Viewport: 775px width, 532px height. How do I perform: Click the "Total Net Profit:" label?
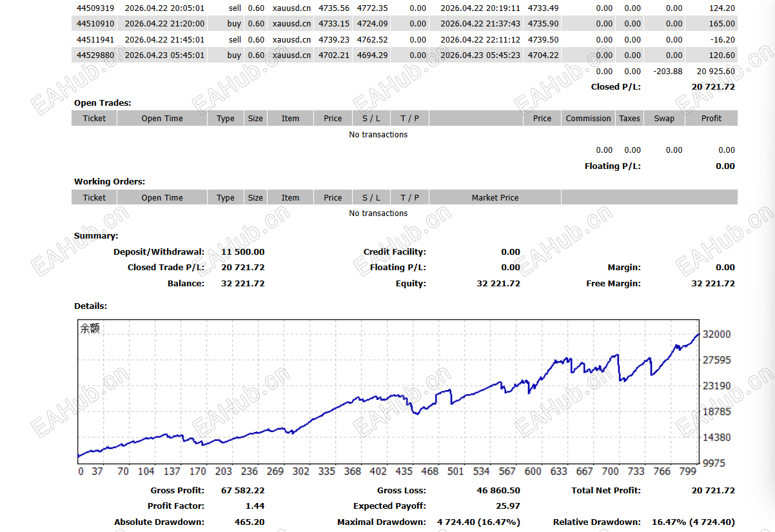[x=606, y=490]
